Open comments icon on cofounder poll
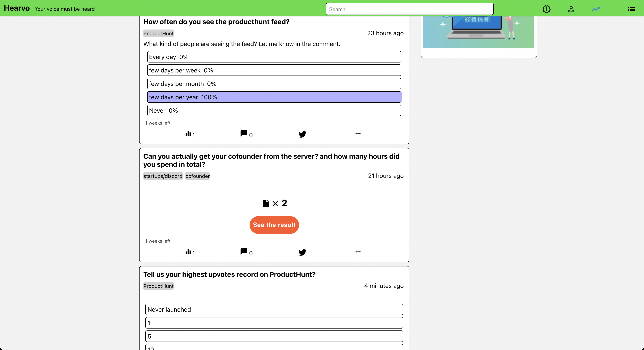 coord(244,251)
